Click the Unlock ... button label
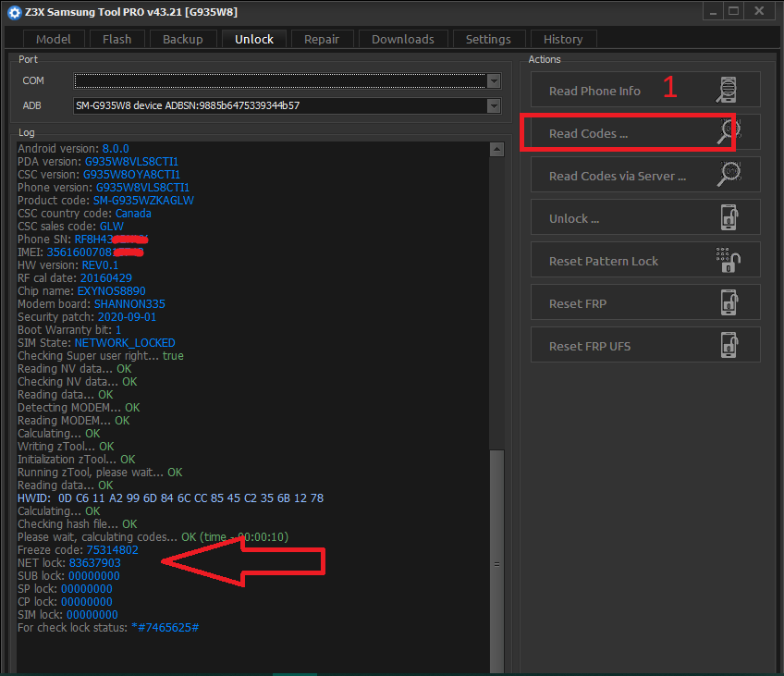784x676 pixels. click(x=574, y=218)
